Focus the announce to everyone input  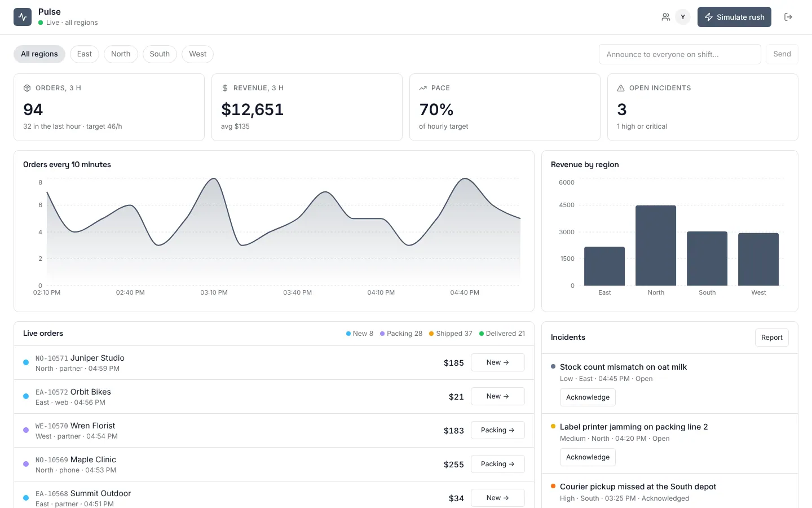coord(680,54)
